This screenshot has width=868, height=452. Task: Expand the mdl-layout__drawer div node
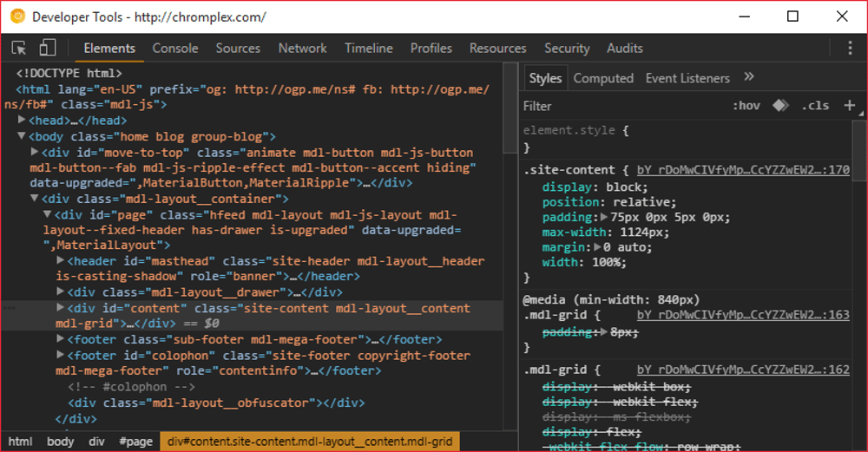61,291
